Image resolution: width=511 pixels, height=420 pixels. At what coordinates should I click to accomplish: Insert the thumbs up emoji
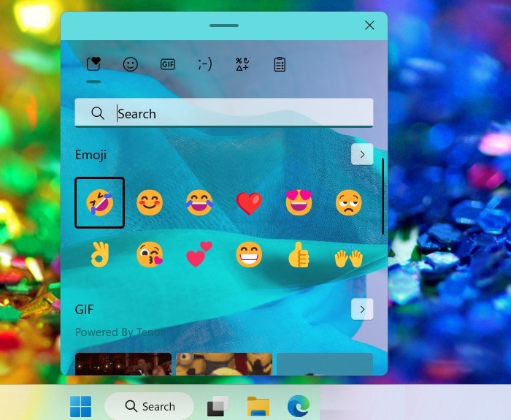pos(299,254)
